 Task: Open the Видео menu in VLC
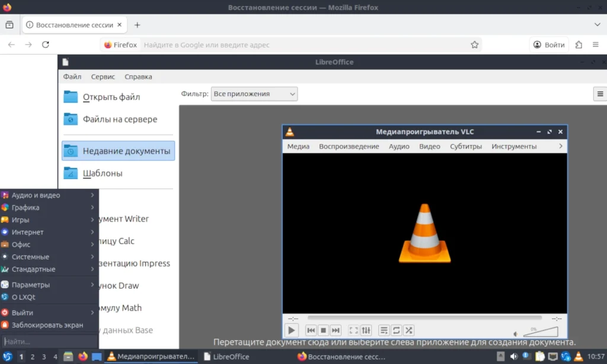430,146
